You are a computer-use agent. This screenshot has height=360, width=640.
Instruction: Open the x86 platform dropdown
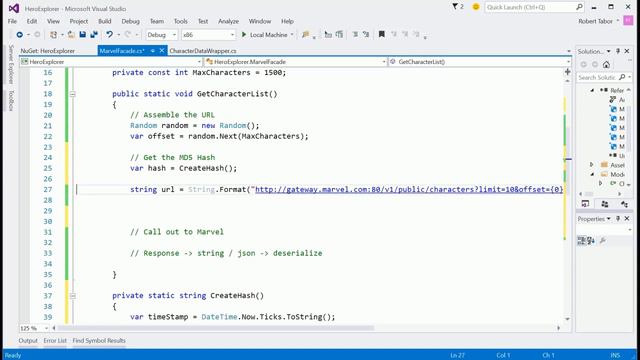click(x=232, y=35)
